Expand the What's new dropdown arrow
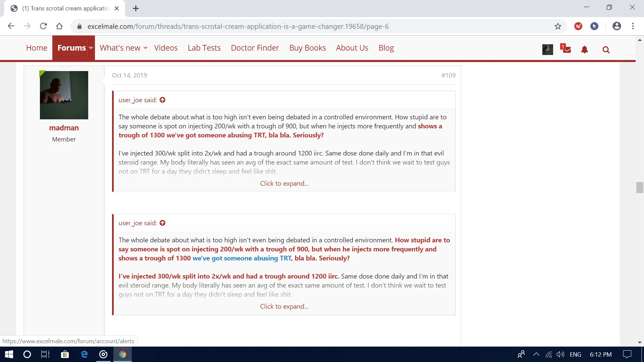This screenshot has width=644, height=362. pos(145,48)
